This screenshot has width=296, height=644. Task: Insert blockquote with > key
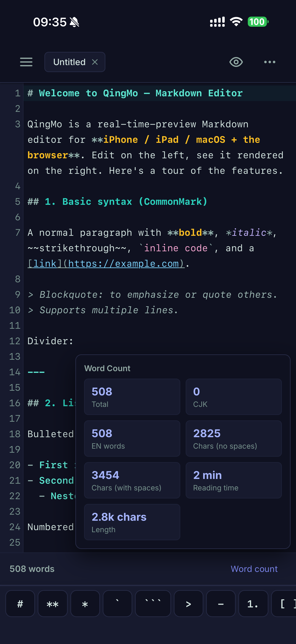click(188, 604)
